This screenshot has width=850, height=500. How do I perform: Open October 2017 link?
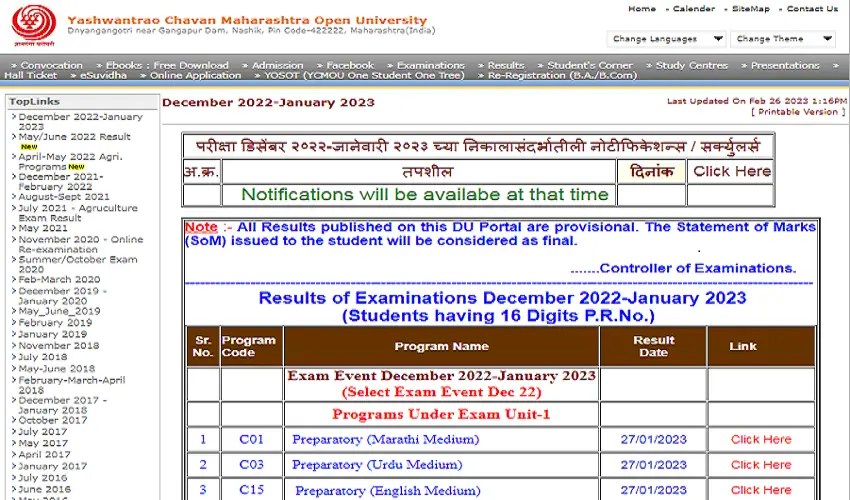point(52,420)
